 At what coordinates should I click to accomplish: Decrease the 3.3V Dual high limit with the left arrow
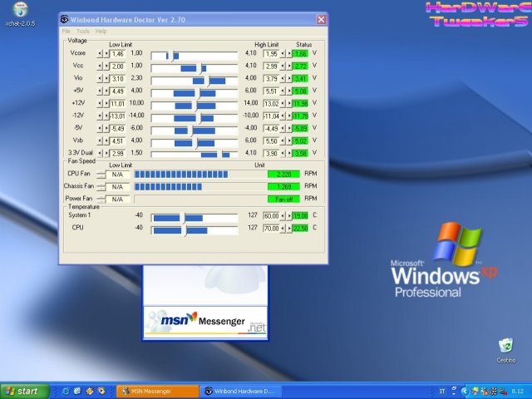tap(283, 153)
